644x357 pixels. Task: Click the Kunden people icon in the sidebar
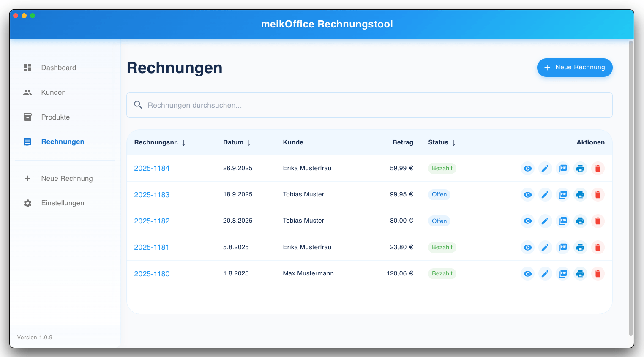(x=27, y=92)
